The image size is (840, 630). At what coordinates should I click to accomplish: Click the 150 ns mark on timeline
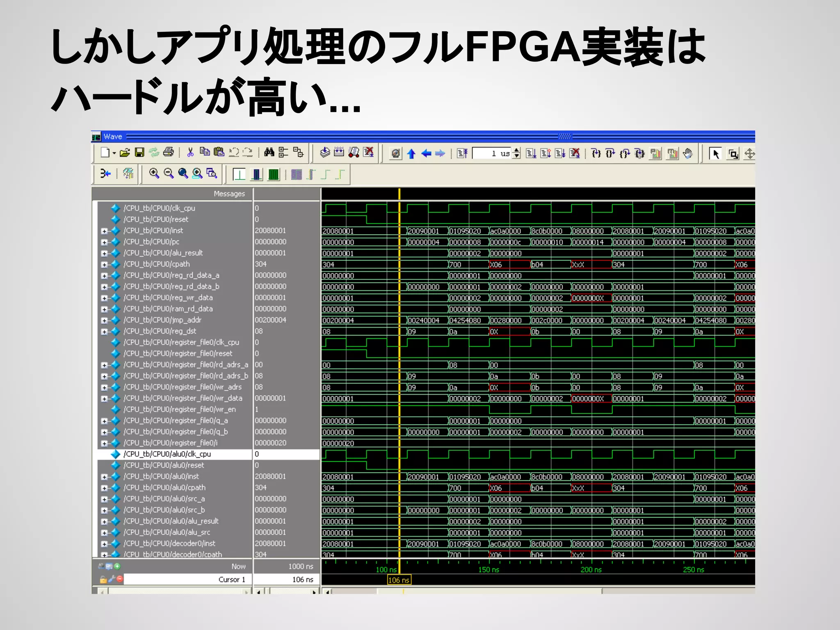pos(488,570)
